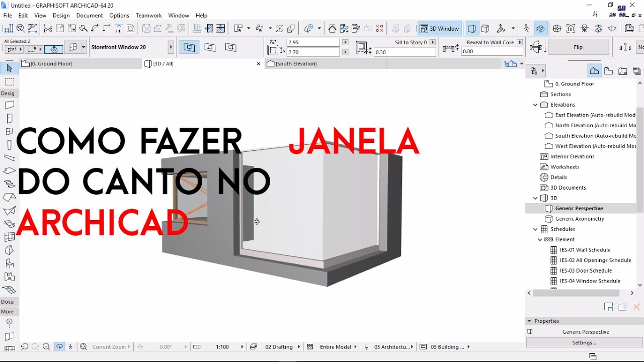Switch to 3D axonometry view icon
Screen dimensions: 644x362
485,29
